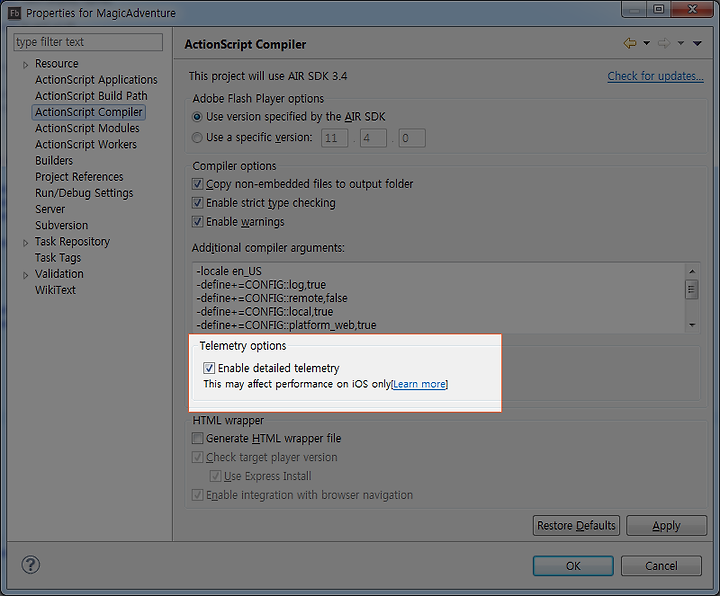720x596 pixels.
Task: Click the Cancel button
Action: tap(661, 566)
